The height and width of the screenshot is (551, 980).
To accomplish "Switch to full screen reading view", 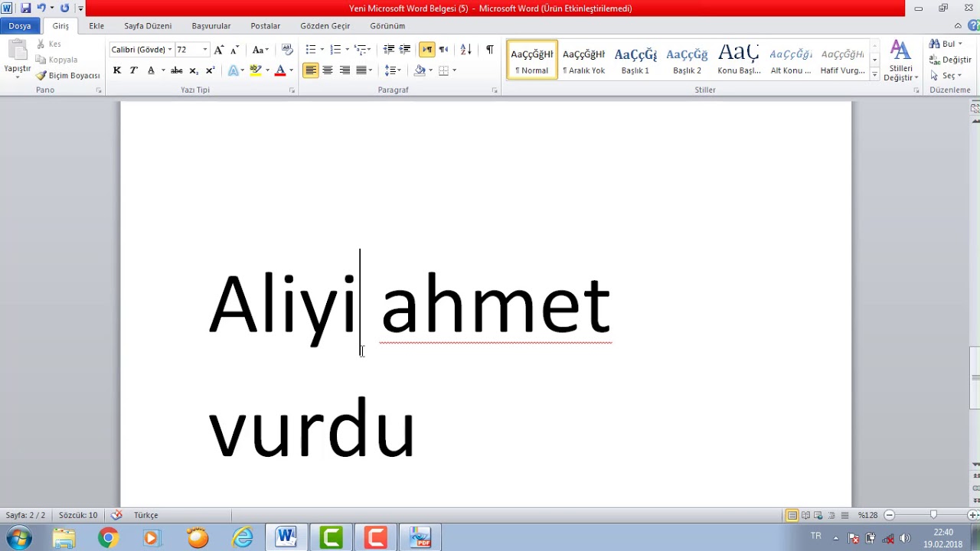I will click(805, 516).
